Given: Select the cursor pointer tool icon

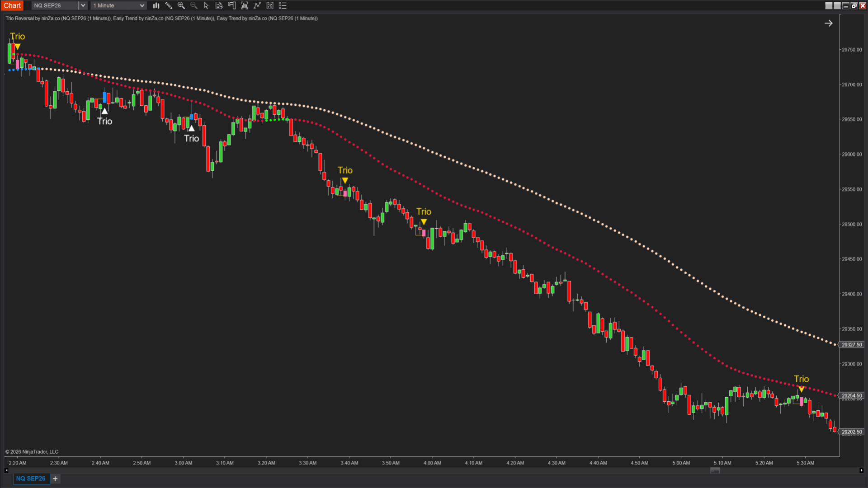Looking at the screenshot, I should [x=207, y=5].
